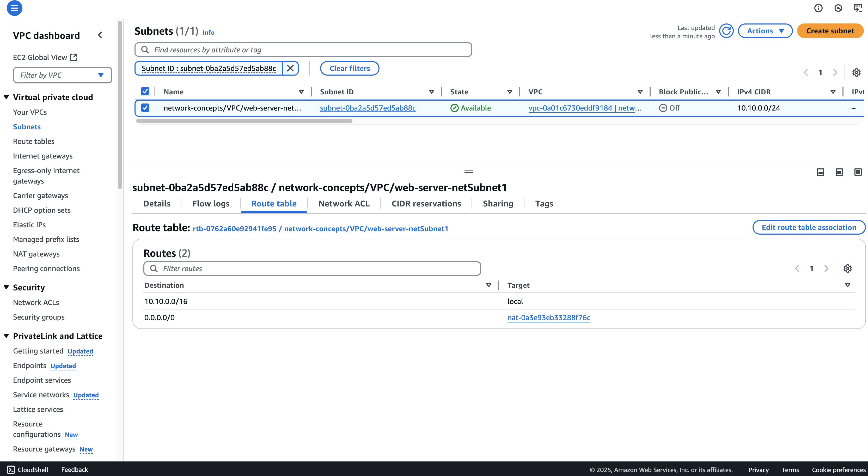Screen dimensions: 868x476
Task: Collapse the Security section
Action: pyautogui.click(x=7, y=287)
